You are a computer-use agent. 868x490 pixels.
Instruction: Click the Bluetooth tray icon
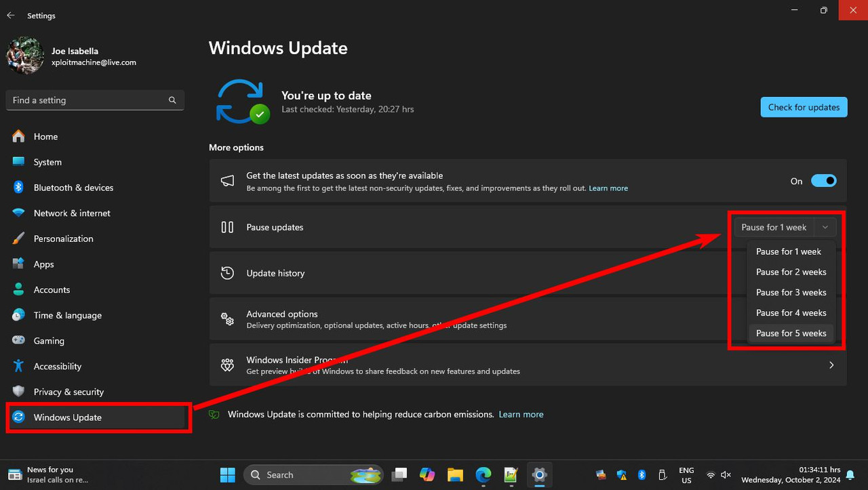pyautogui.click(x=642, y=475)
